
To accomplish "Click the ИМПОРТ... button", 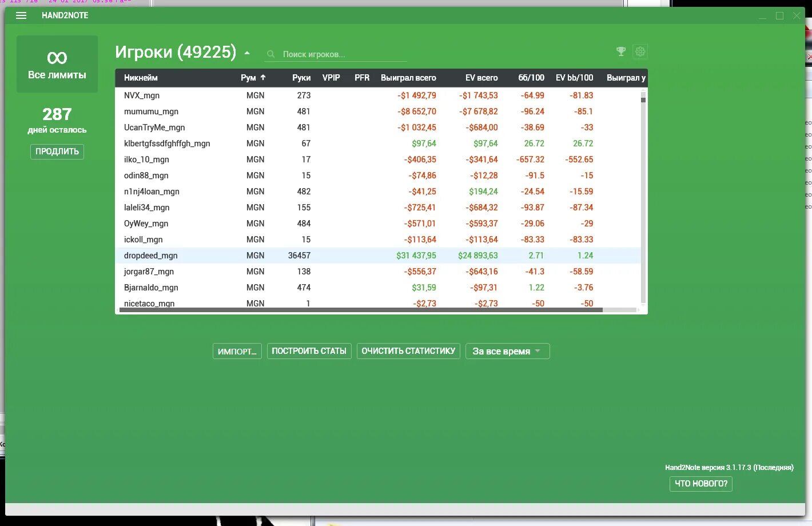I will pos(237,351).
